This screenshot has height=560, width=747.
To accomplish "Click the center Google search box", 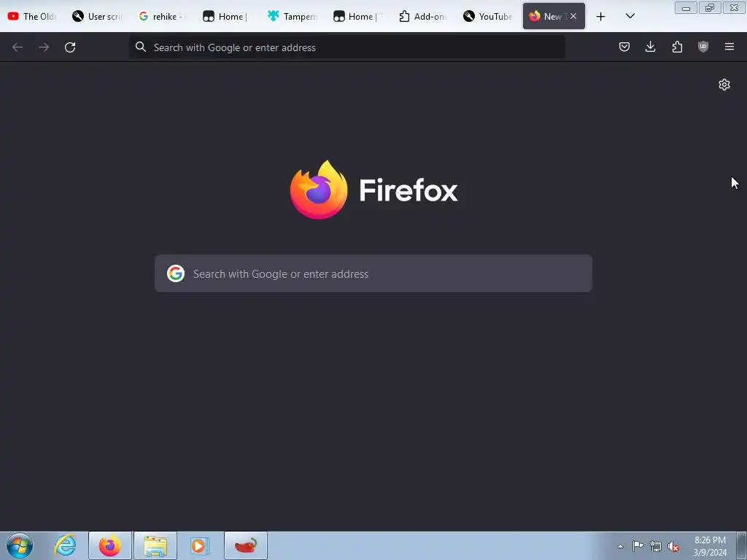I will [373, 274].
